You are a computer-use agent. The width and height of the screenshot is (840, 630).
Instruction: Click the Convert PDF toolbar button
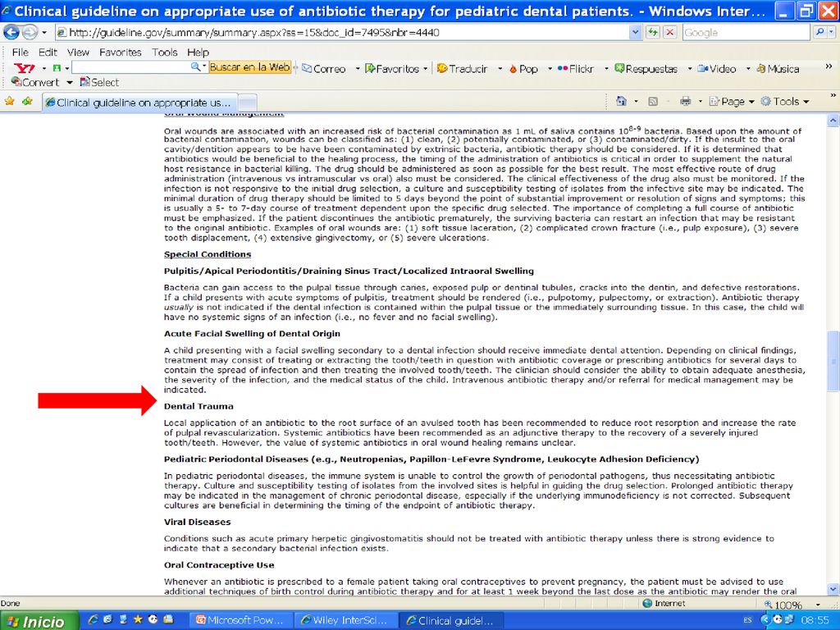[35, 82]
